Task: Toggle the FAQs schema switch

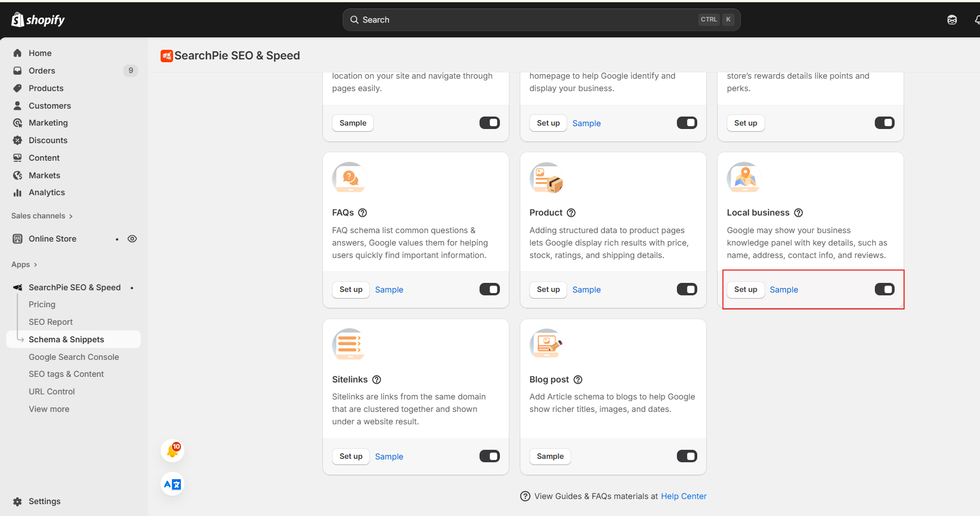Action: point(489,290)
